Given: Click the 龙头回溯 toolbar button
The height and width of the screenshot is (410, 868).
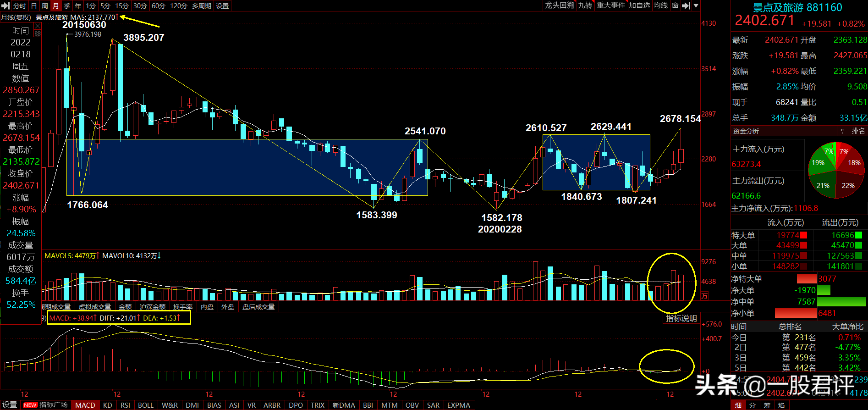Looking at the screenshot, I should [559, 6].
